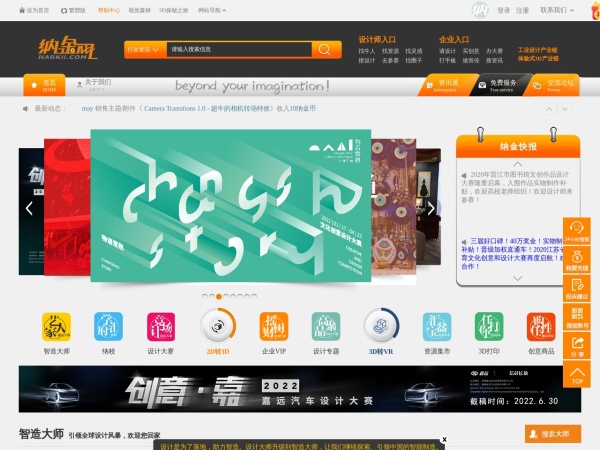This screenshot has height=450, width=600.
Task: Open the red carousel slide thumbnail
Action: pyautogui.click(x=67, y=207)
